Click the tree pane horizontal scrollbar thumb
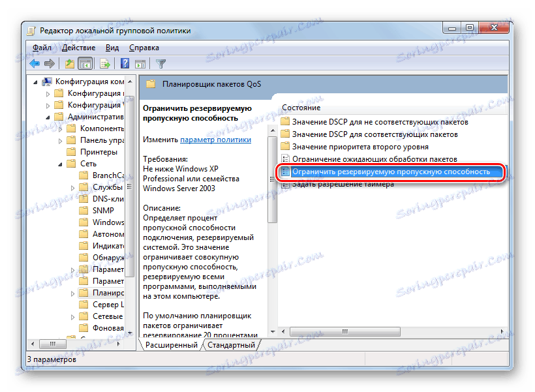This screenshot has width=535, height=392. 53,344
